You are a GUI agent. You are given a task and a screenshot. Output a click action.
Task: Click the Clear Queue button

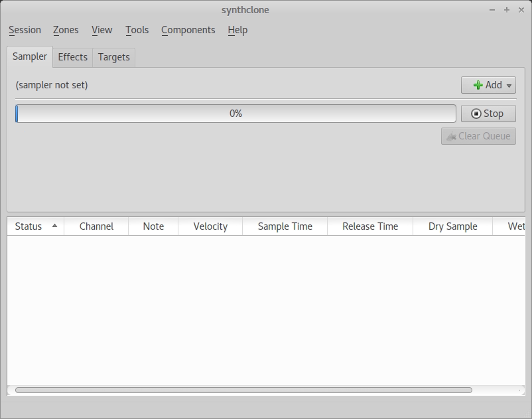pyautogui.click(x=478, y=136)
